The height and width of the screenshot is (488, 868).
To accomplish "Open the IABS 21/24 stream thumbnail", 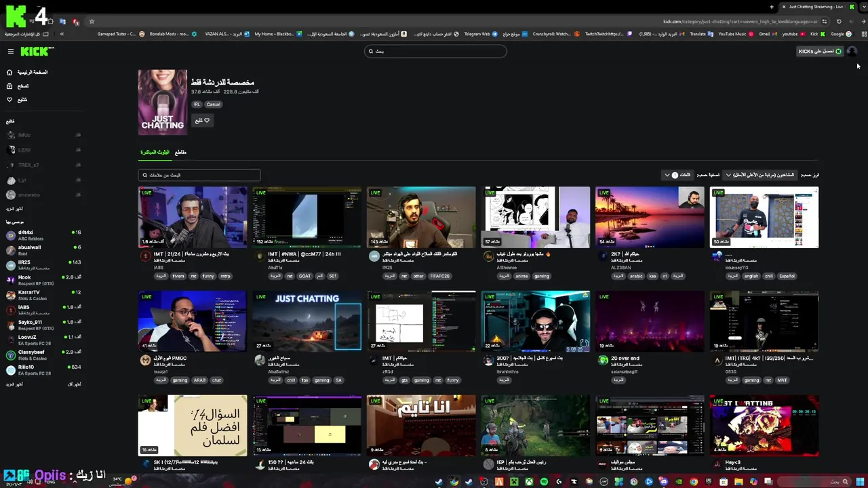I will [193, 217].
